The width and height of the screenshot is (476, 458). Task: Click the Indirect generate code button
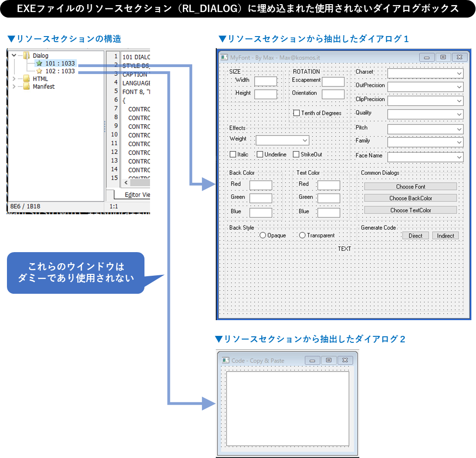(x=445, y=235)
